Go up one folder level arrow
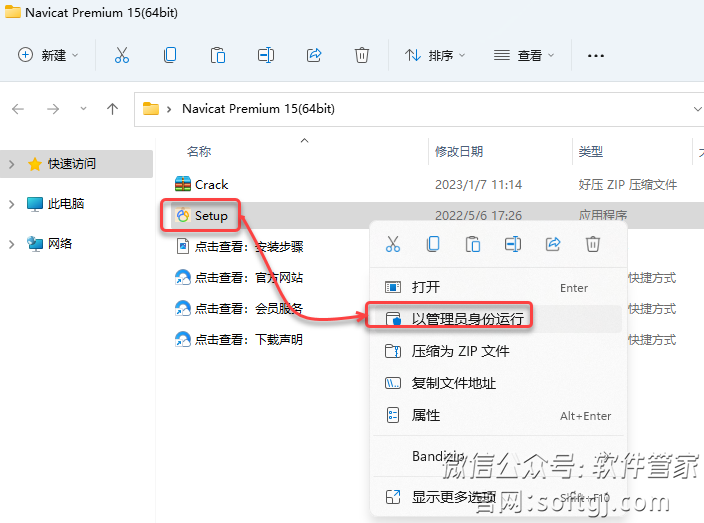 coord(112,109)
